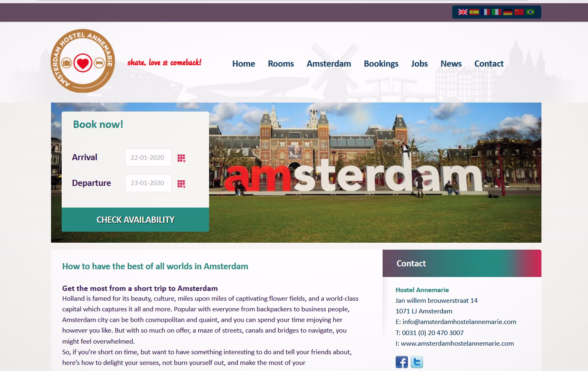
Task: Open the Rooms menu item
Action: [281, 64]
